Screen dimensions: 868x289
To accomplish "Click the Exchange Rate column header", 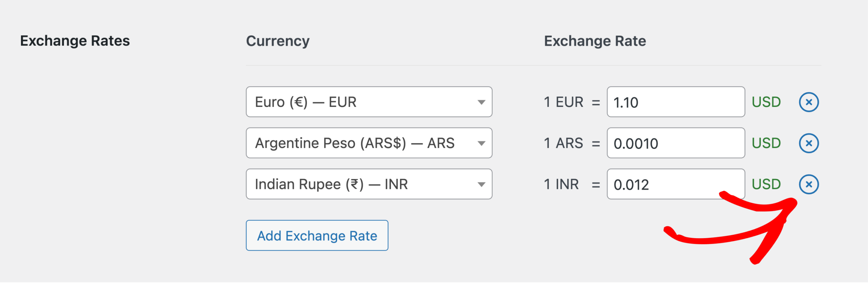I will [595, 41].
